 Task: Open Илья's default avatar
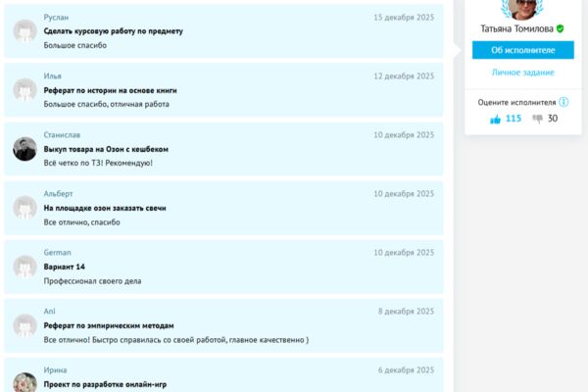[x=24, y=90]
